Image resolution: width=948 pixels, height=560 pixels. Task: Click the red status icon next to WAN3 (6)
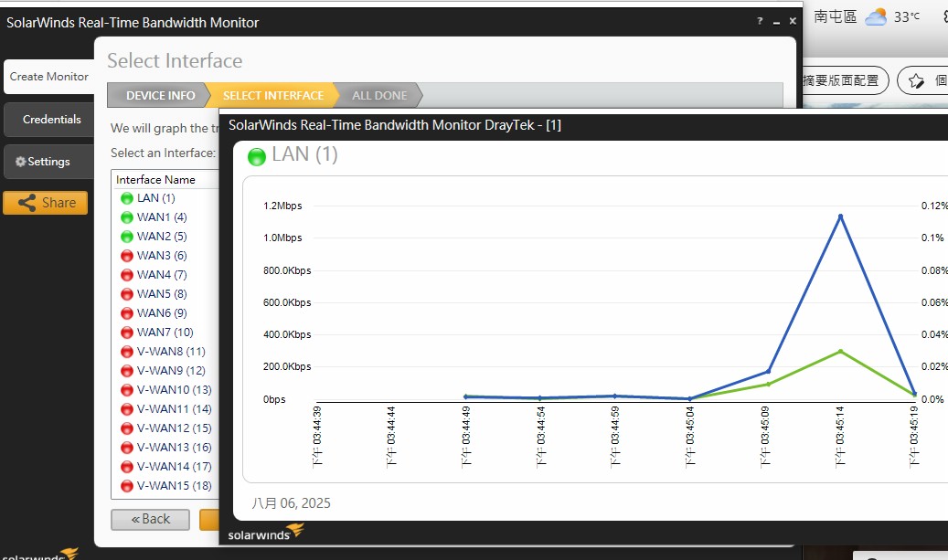(126, 256)
